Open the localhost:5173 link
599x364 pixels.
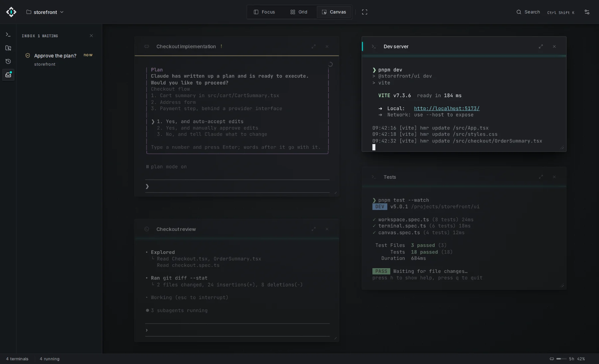(447, 108)
